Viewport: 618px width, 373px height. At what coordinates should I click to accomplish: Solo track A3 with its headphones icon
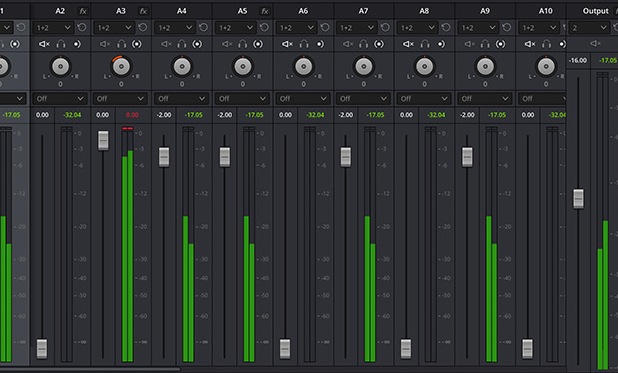(x=121, y=44)
